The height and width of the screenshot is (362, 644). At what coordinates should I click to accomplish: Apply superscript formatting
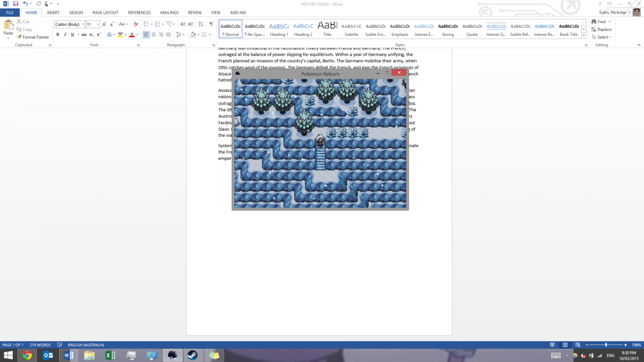pyautogui.click(x=99, y=34)
